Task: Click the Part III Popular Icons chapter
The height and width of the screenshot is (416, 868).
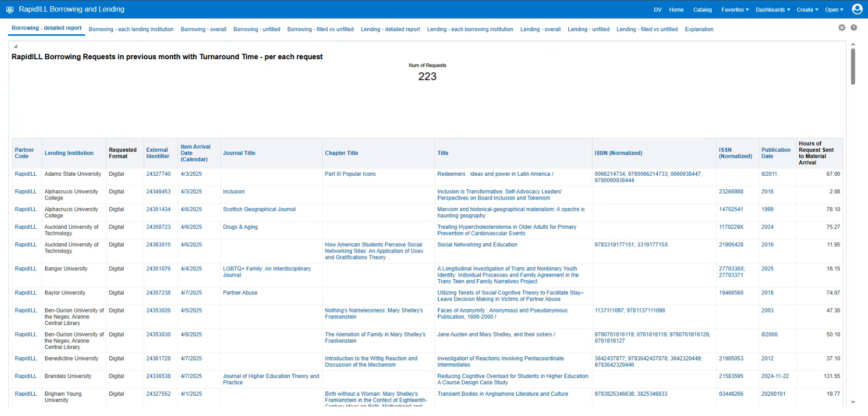Action: click(x=350, y=174)
